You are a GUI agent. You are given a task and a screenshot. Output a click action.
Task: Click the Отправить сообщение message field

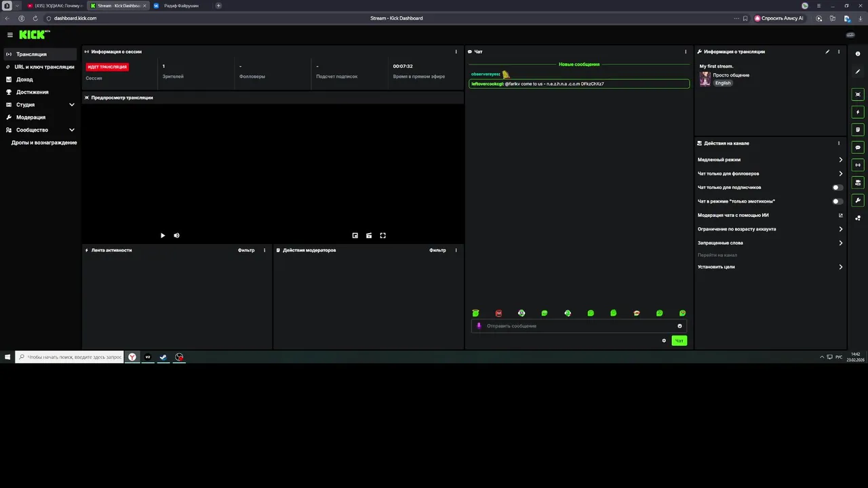coord(579,326)
